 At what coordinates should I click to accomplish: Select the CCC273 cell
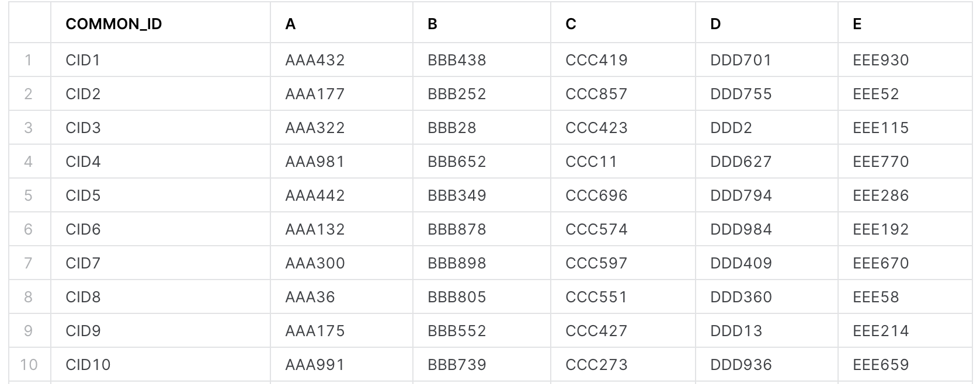coord(596,365)
